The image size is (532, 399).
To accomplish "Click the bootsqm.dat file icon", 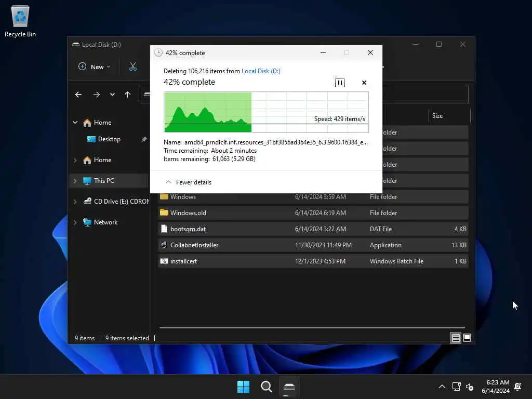I will coord(164,229).
